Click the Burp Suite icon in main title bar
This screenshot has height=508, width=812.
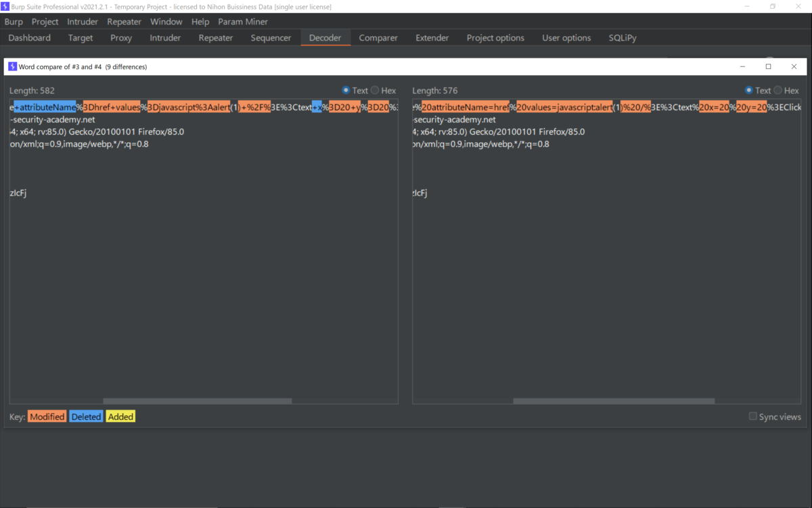coord(5,6)
